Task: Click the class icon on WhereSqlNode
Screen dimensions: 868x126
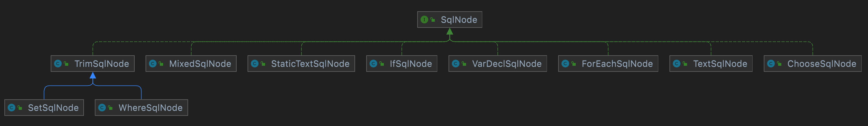Action: [102, 107]
